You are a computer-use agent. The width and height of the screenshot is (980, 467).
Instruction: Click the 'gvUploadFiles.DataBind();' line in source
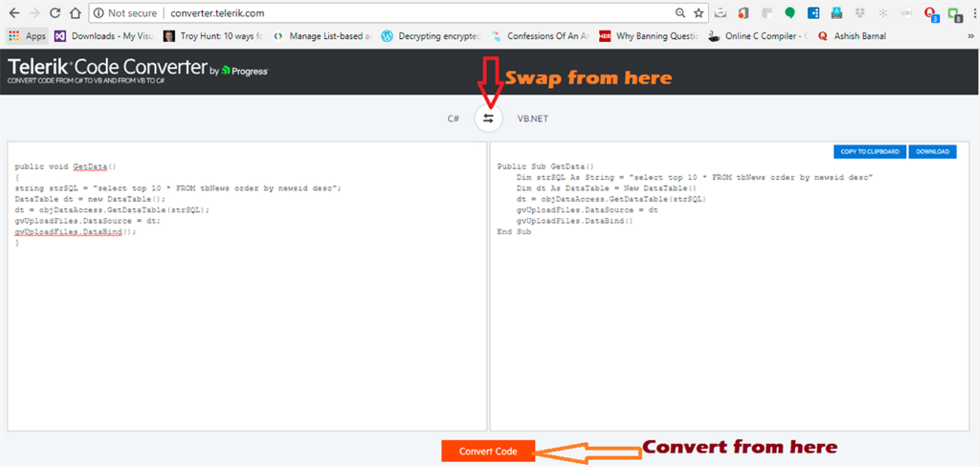(x=76, y=231)
